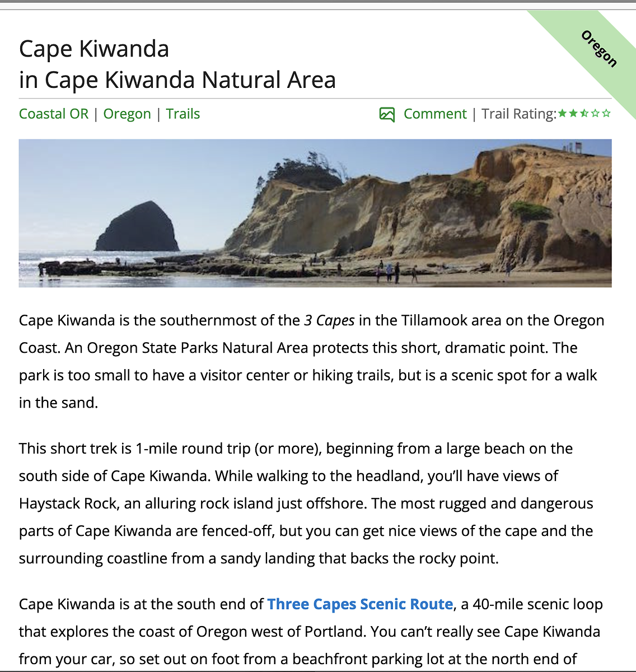Follow the Three Capes Scenic Route link
Viewport: 636px width, 672px height.
tap(360, 604)
